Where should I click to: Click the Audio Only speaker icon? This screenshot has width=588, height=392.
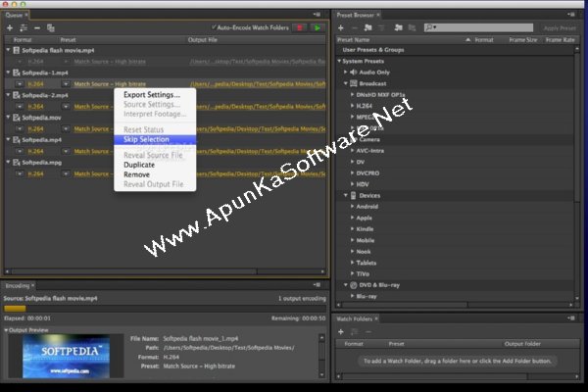coord(353,72)
